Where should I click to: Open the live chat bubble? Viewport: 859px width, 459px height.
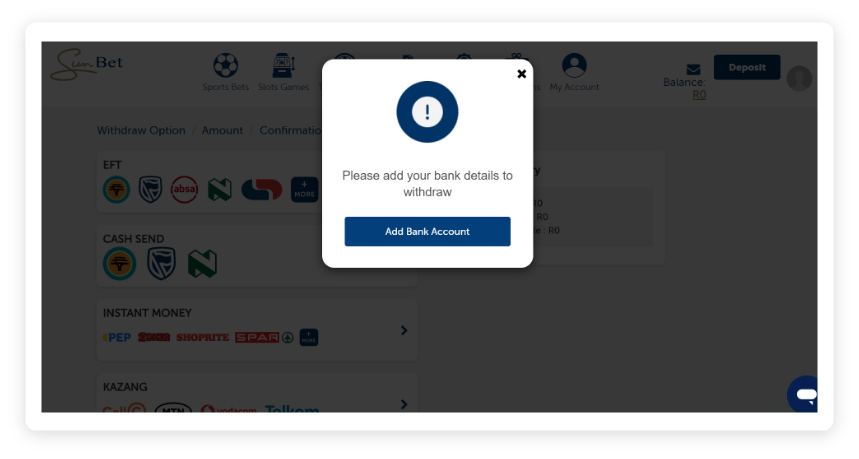[803, 394]
